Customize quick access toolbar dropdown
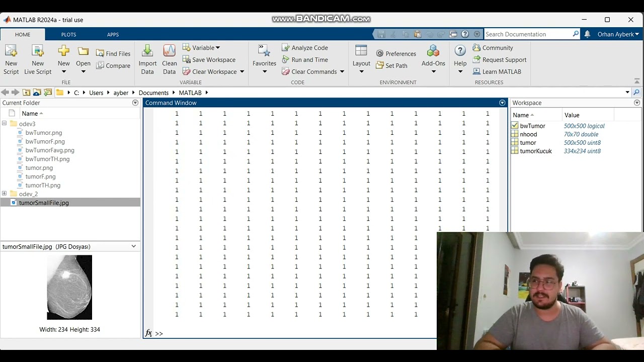Image resolution: width=644 pixels, height=362 pixels. (477, 34)
